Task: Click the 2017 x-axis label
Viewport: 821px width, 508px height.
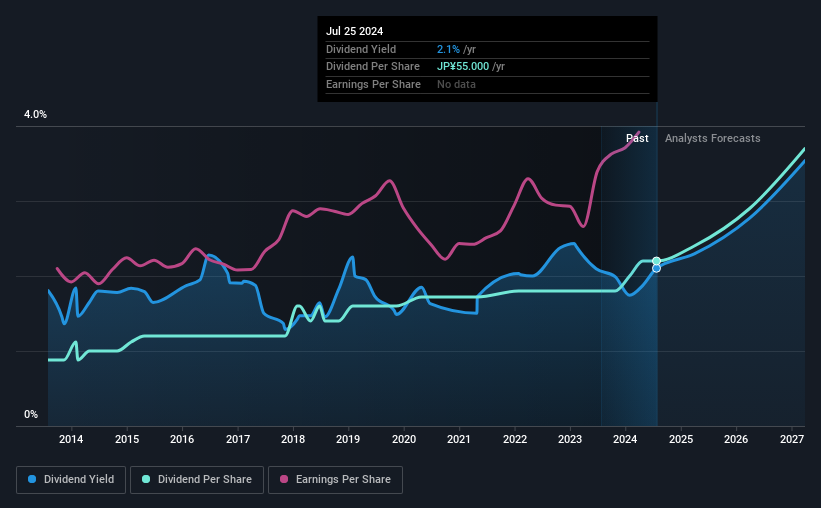Action: tap(238, 439)
